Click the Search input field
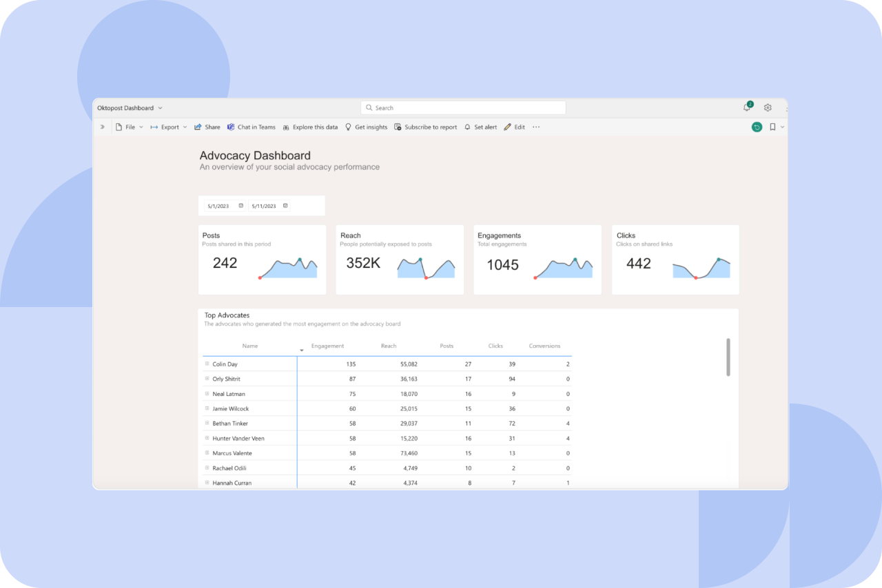882x588 pixels. point(463,108)
